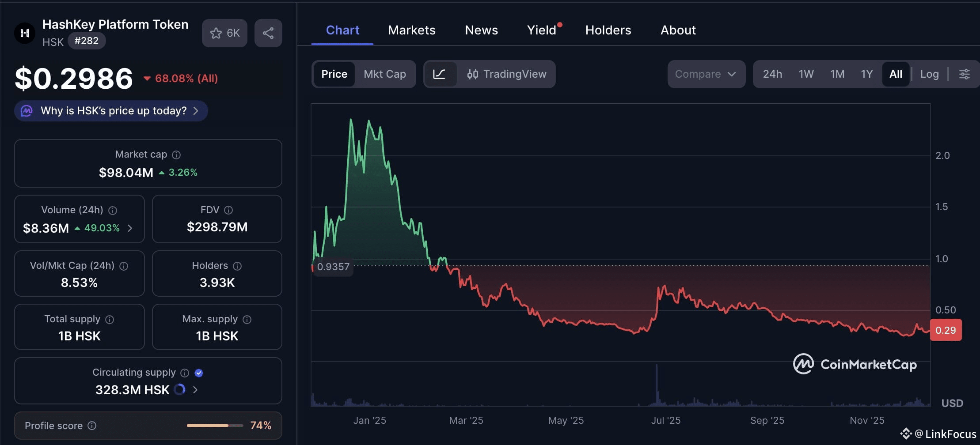The width and height of the screenshot is (980, 445).
Task: Click the 3.93K holders value
Action: pos(217,283)
